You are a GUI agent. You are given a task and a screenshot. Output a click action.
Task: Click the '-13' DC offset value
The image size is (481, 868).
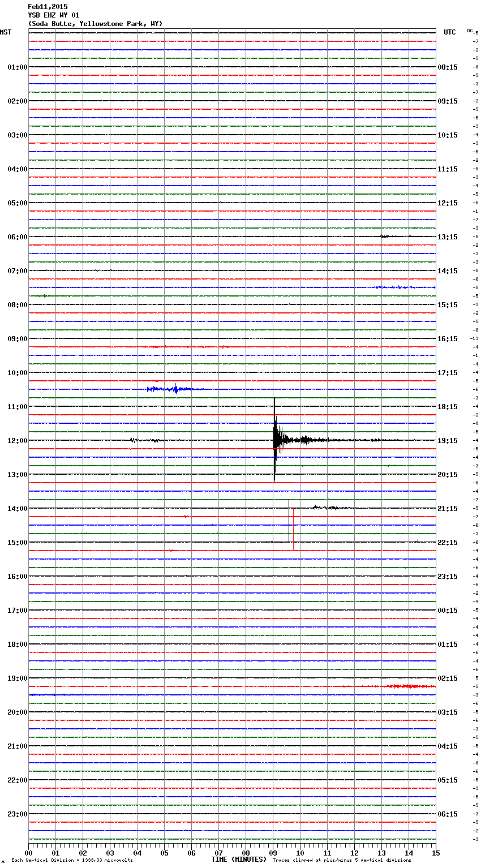474,338
